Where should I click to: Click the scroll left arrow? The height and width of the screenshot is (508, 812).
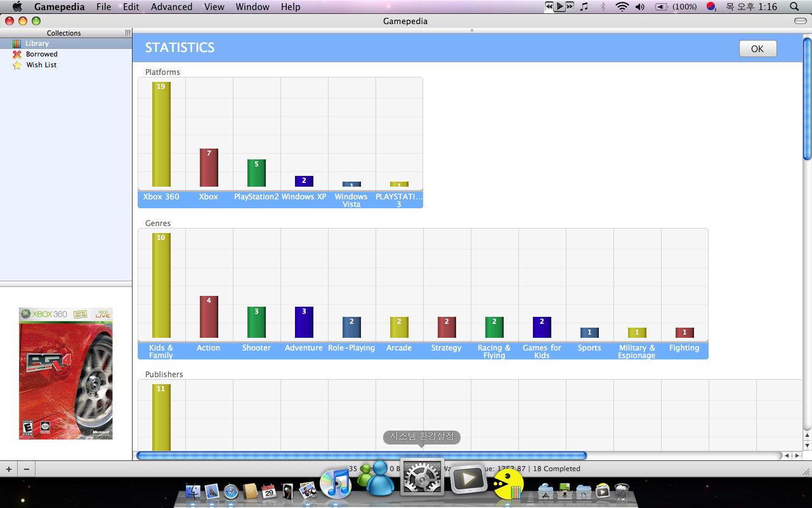tap(787, 455)
